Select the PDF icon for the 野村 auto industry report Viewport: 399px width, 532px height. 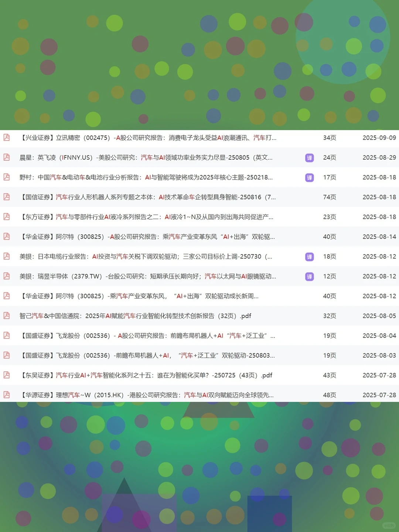pyautogui.click(x=7, y=177)
